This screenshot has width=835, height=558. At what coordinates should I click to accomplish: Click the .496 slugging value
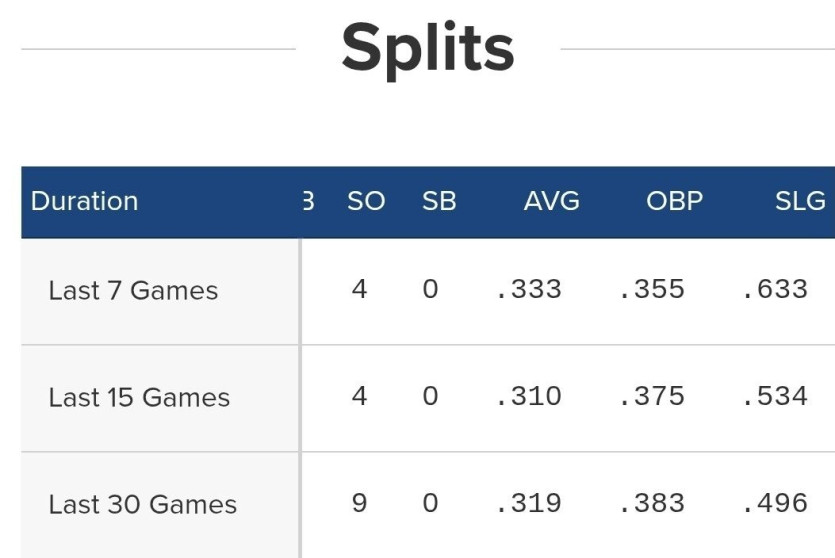coord(775,503)
